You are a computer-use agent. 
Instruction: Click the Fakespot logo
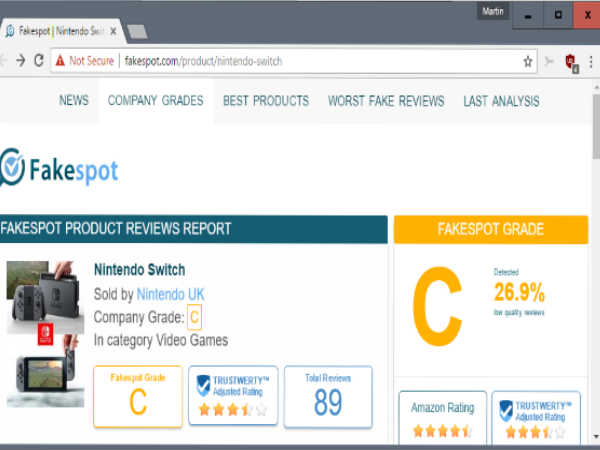coord(59,169)
